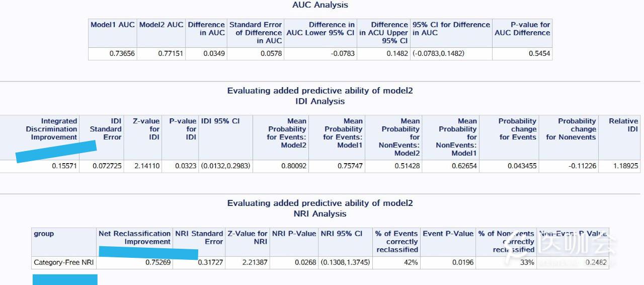Click the AUC Analysis title
The height and width of the screenshot is (285, 644).
pyautogui.click(x=320, y=5)
